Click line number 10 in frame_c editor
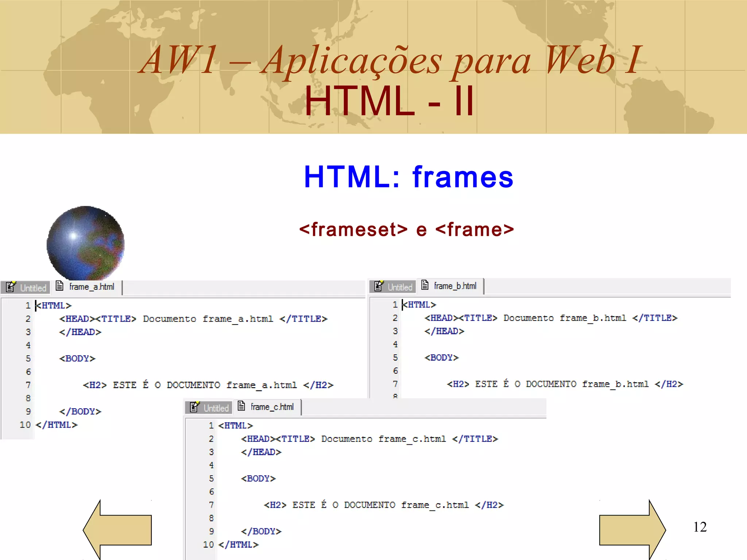747x560 pixels. [208, 544]
